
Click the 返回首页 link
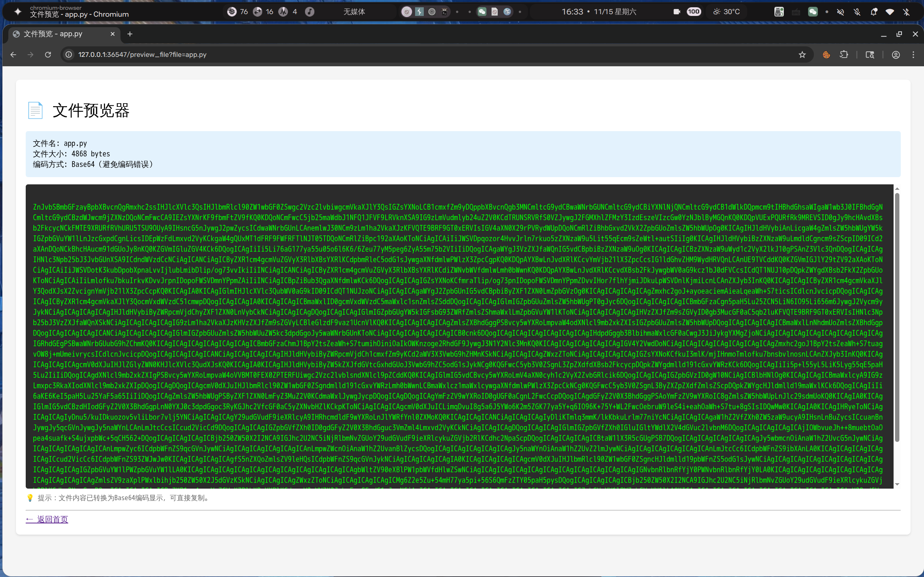(x=46, y=519)
